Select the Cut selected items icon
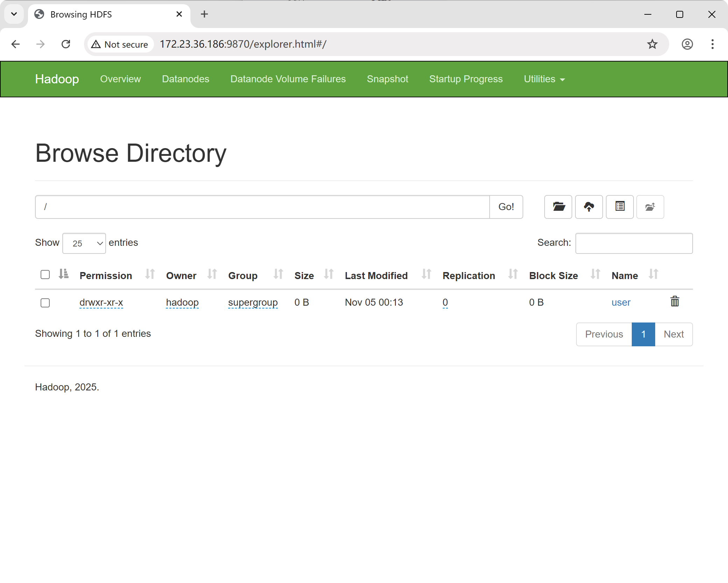728x583 pixels. 619,207
